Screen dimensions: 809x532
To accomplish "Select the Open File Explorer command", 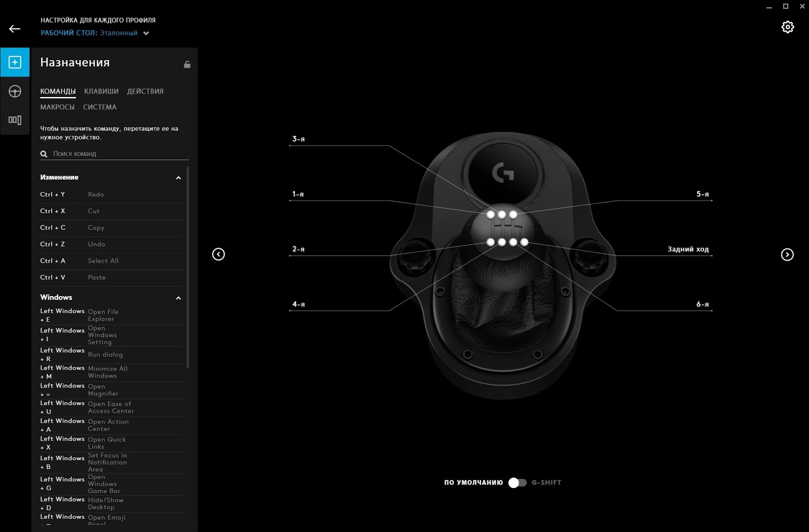I will pyautogui.click(x=112, y=315).
